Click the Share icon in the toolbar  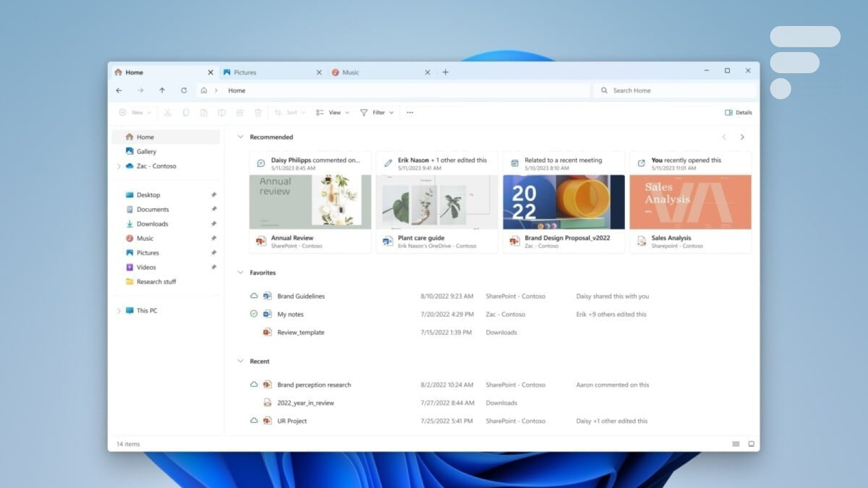tap(240, 112)
